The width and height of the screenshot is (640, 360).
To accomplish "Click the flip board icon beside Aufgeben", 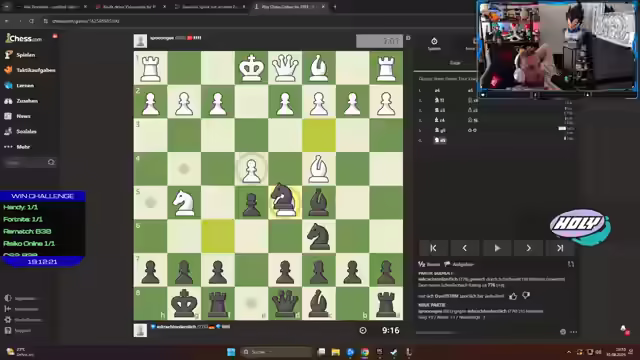I will [571, 264].
